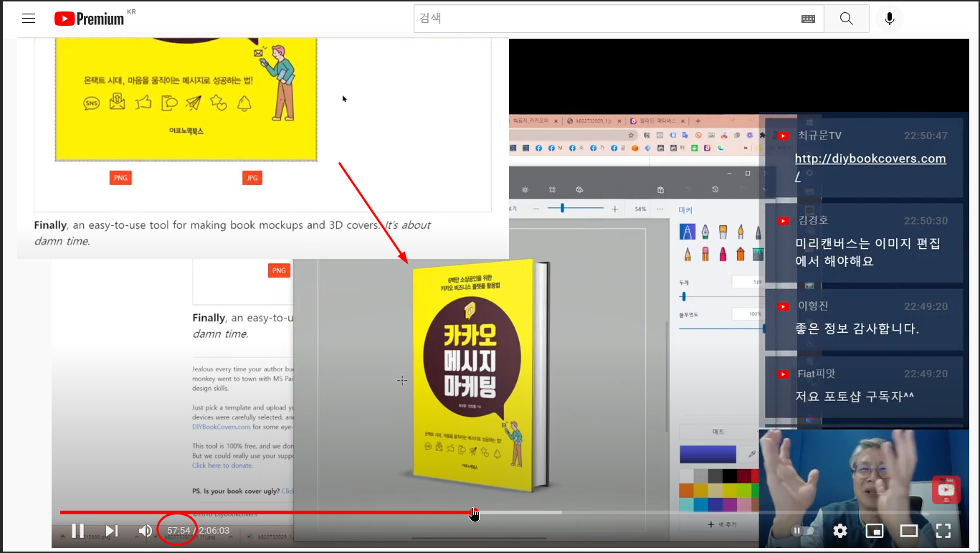Select the k822732029_1 browser tab

click(x=592, y=121)
